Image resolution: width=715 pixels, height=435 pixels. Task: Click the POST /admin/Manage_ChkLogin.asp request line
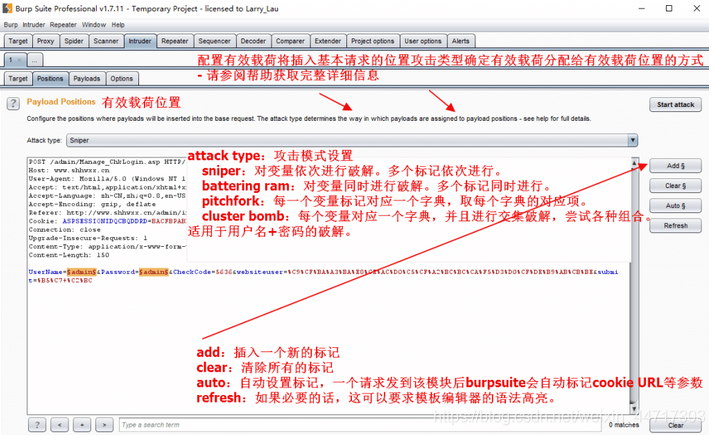107,162
